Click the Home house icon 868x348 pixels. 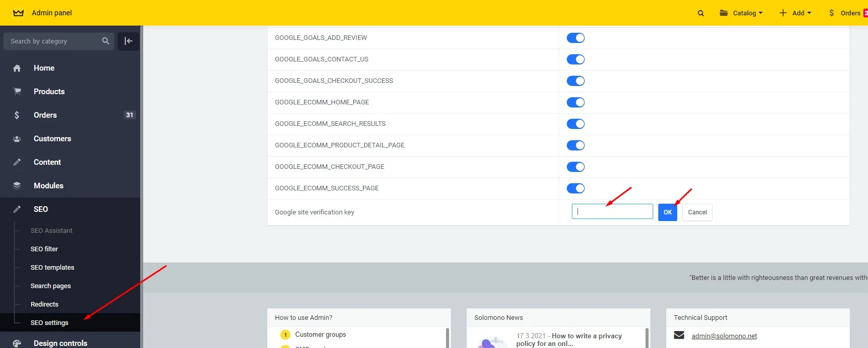tap(17, 68)
